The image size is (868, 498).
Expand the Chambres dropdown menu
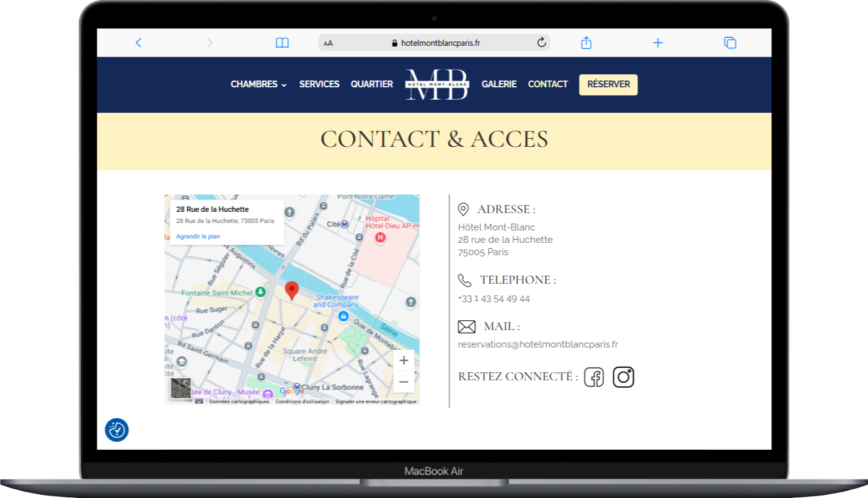click(259, 84)
